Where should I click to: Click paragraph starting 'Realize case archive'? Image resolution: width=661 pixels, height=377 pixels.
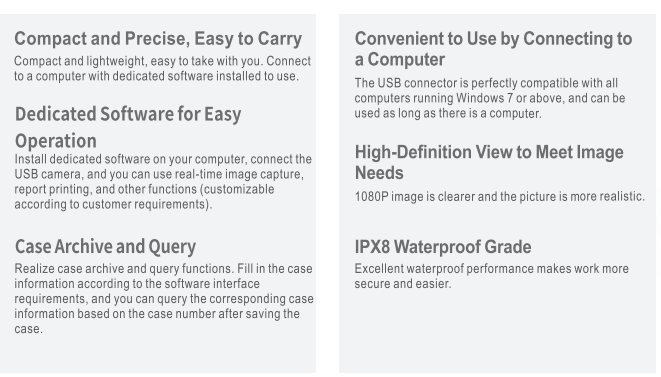pos(164,299)
